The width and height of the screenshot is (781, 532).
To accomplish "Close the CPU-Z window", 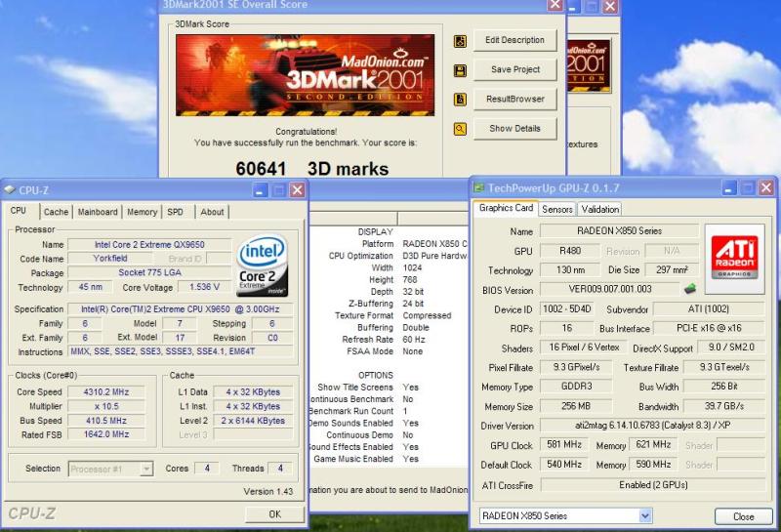I will 297,189.
